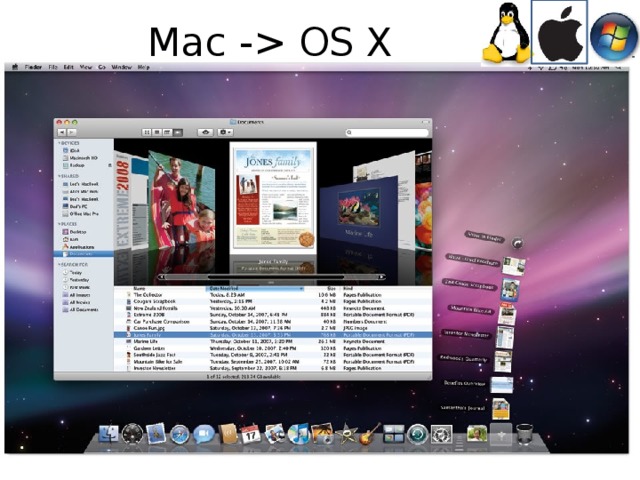Open iCal calendar showing 17
Viewport: 640px width, 480px height.
[x=251, y=434]
